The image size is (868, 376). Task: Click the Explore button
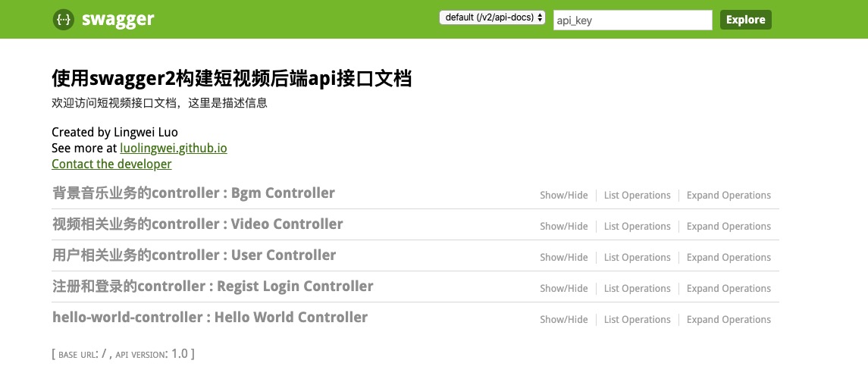[x=746, y=20]
